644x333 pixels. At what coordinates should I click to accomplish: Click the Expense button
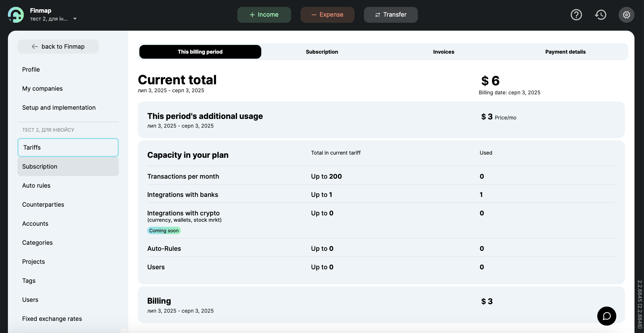tap(327, 15)
